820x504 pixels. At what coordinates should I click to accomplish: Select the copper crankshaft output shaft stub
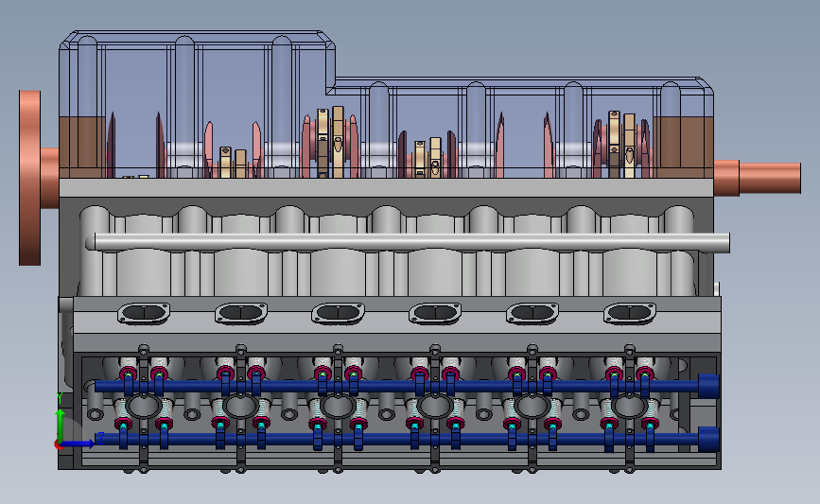click(758, 179)
